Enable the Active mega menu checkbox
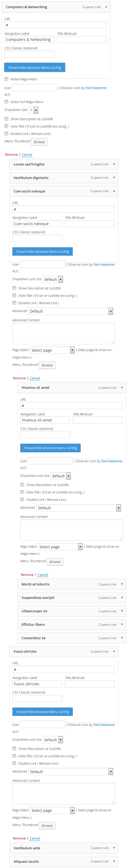Viewport: 128px width, 868px height. (x=6, y=79)
